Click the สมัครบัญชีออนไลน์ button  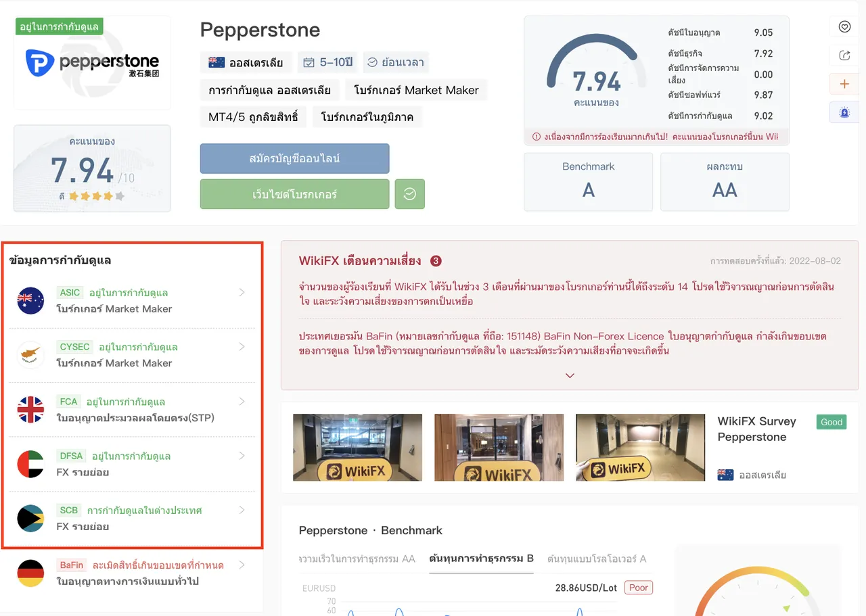pos(294,159)
